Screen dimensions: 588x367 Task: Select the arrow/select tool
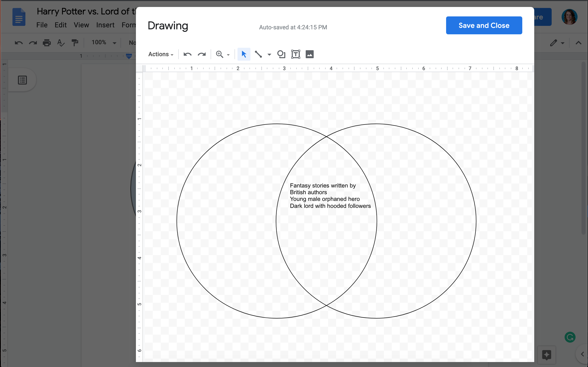(243, 54)
